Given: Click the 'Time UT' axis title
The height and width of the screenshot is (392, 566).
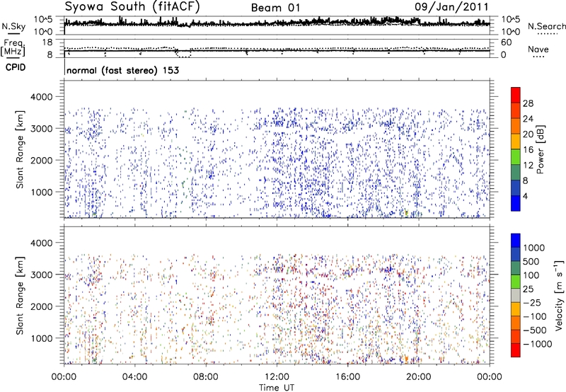Looking at the screenshot, I should pos(277,387).
